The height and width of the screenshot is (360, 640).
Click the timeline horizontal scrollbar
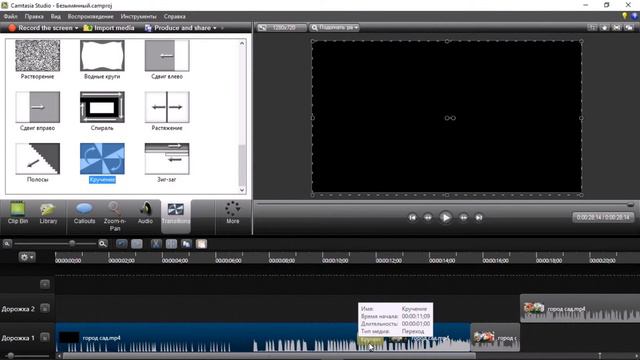click(x=269, y=356)
